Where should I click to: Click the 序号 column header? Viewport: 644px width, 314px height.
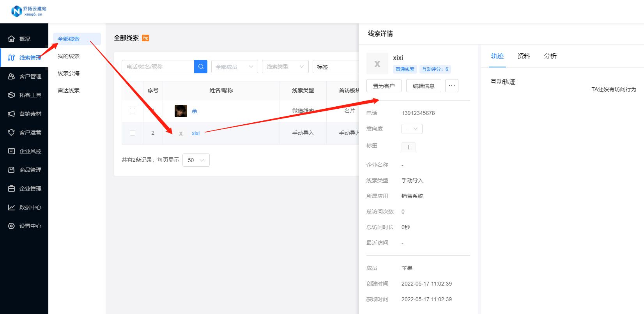coord(153,90)
